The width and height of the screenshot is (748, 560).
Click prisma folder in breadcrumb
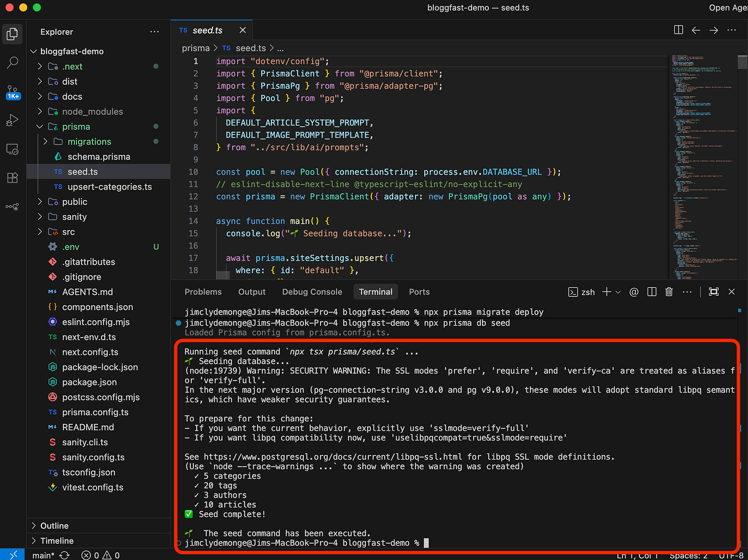pos(196,48)
